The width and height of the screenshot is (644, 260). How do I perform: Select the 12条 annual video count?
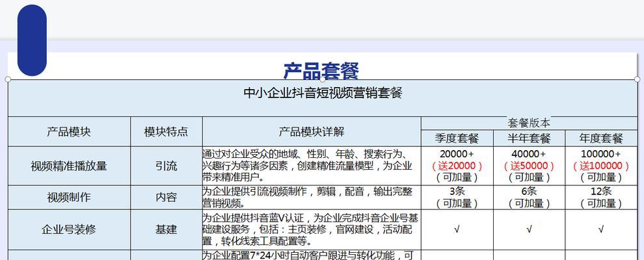click(601, 191)
